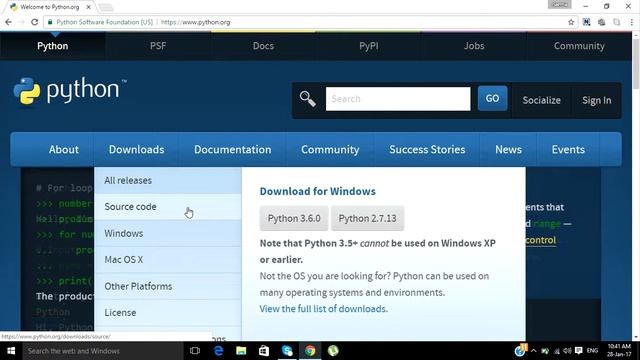Open the network icon in tray
The width and height of the screenshot is (640, 360).
[557, 351]
